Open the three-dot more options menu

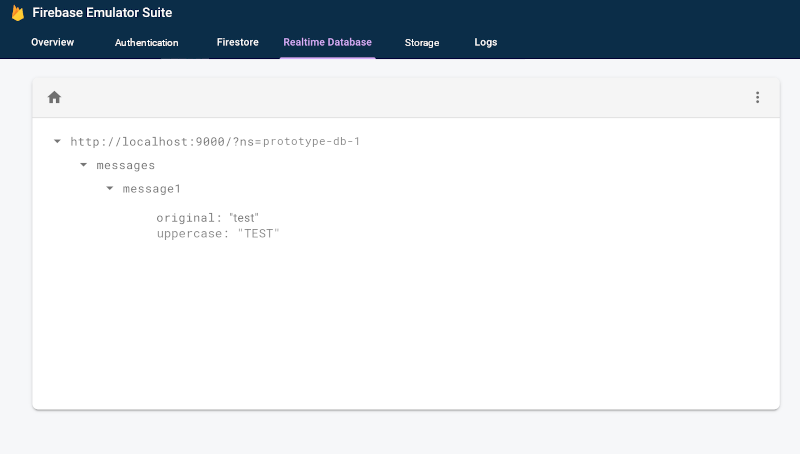point(757,97)
